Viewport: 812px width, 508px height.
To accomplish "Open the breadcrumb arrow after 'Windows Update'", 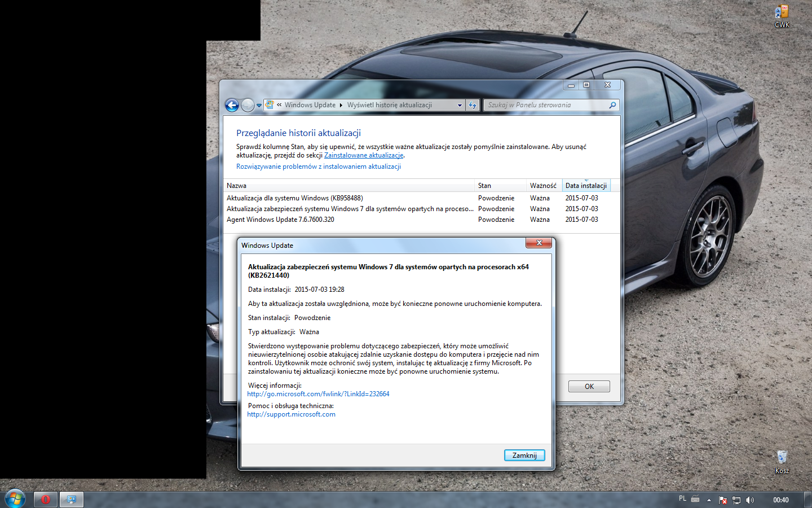I will click(341, 105).
